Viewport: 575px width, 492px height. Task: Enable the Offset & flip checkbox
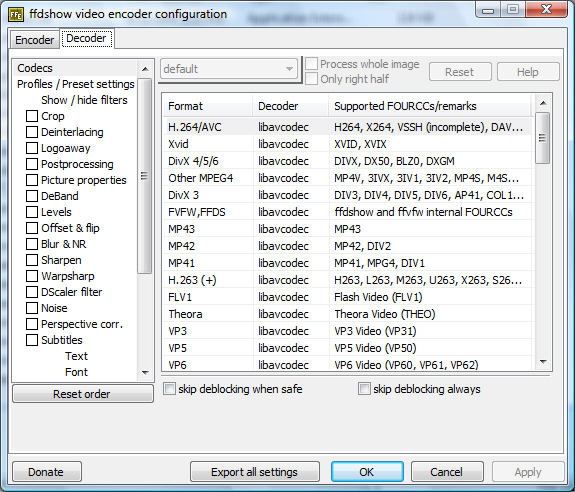[32, 228]
